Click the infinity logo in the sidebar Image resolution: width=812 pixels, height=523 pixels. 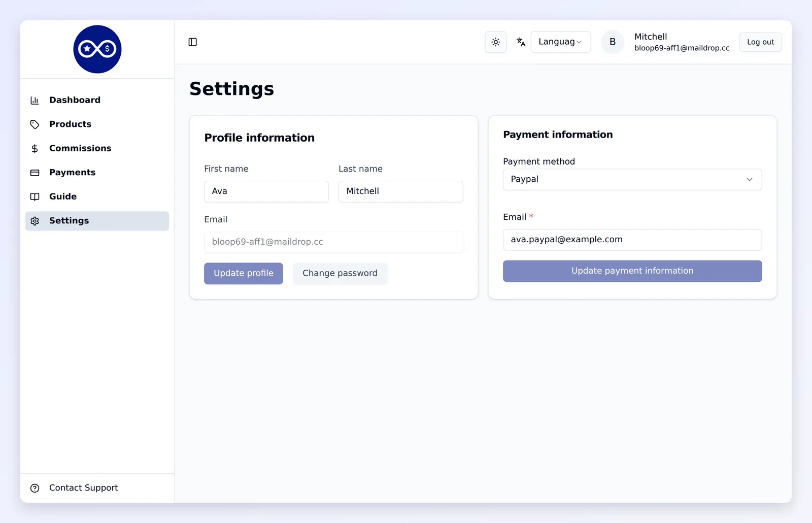point(97,49)
